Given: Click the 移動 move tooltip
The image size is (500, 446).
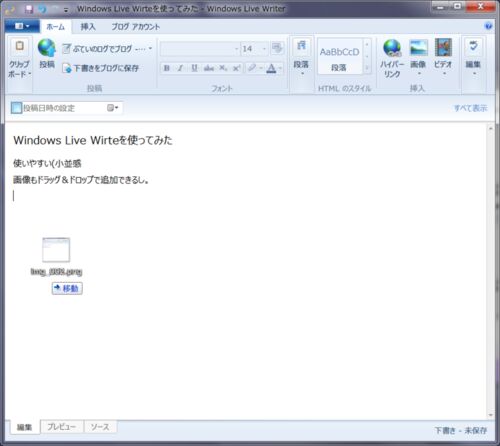Looking at the screenshot, I should click(67, 288).
